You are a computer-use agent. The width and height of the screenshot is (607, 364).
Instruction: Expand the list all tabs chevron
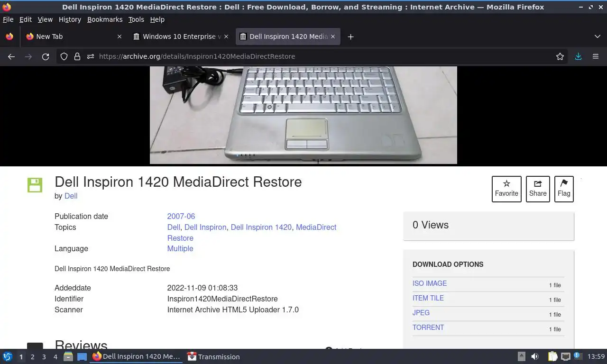coord(597,36)
